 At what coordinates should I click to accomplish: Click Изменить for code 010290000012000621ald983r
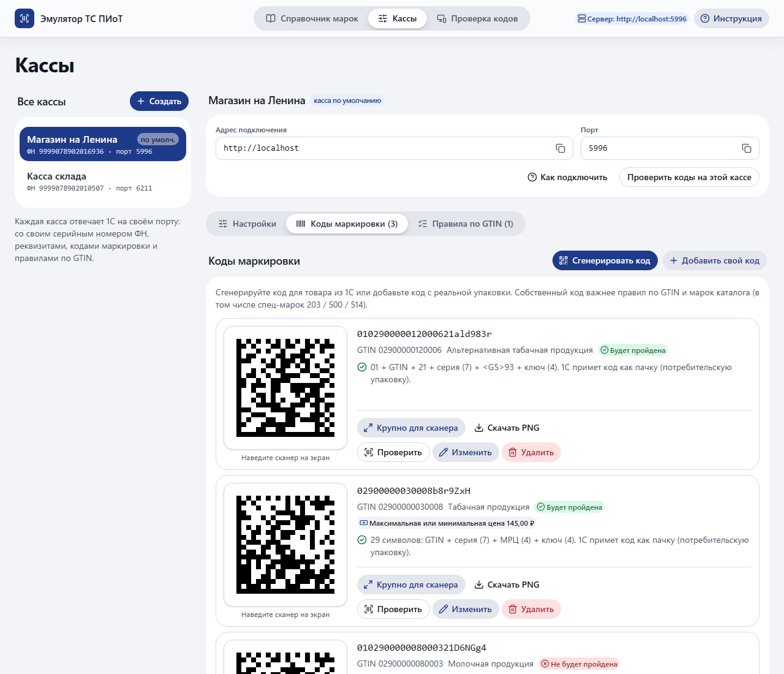click(466, 452)
